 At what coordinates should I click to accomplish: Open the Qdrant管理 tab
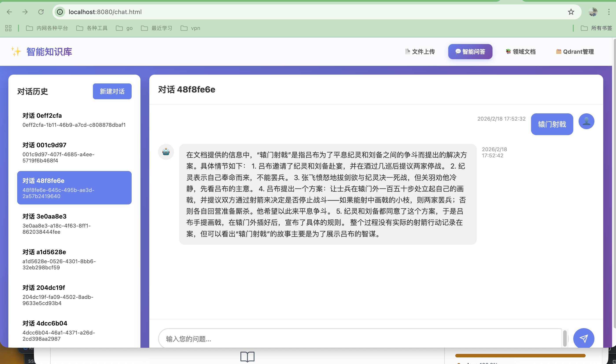click(575, 52)
